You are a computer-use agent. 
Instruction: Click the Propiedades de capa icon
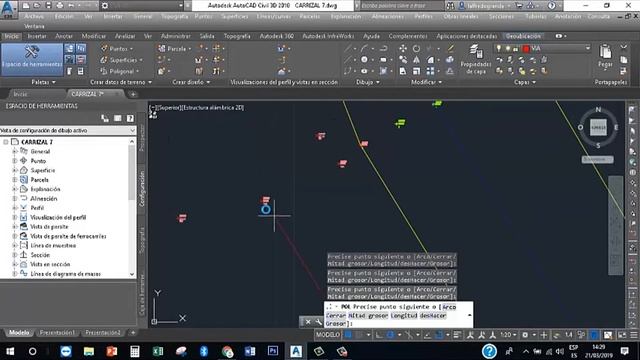click(475, 52)
